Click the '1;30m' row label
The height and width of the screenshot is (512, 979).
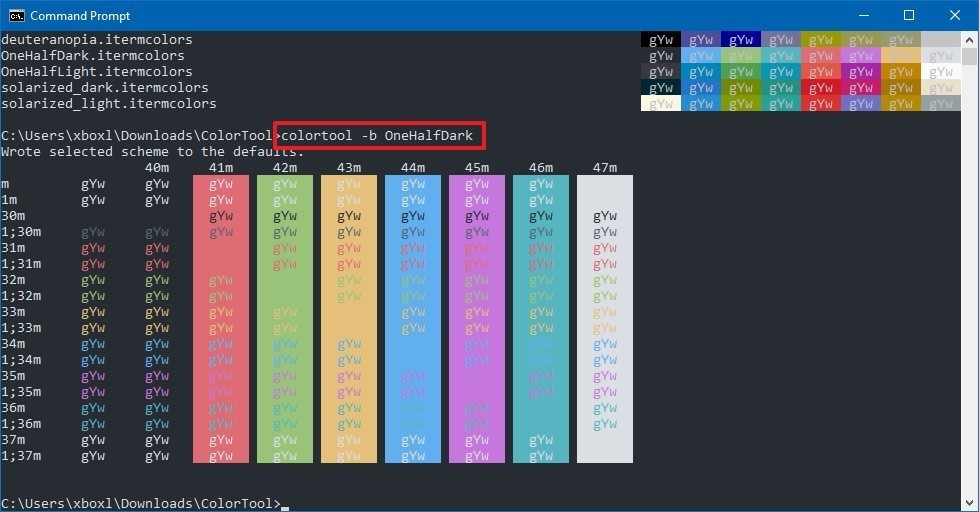pyautogui.click(x=21, y=232)
